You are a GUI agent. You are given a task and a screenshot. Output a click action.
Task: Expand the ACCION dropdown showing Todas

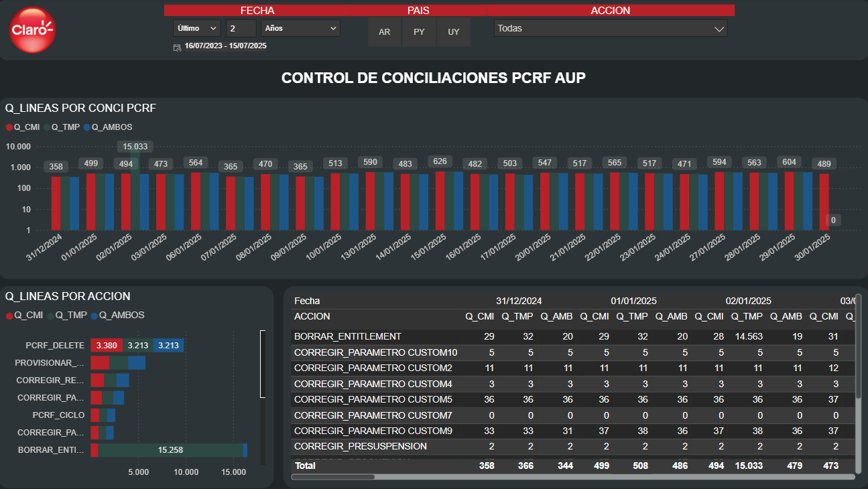(x=611, y=29)
